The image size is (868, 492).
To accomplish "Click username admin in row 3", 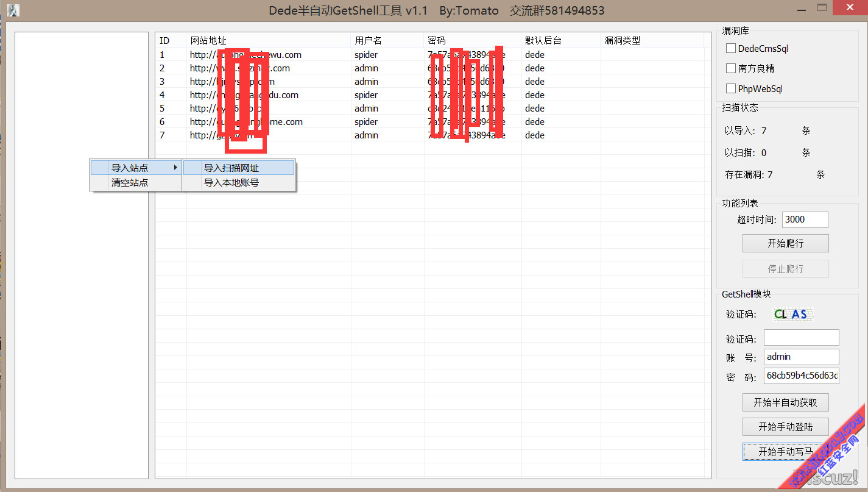I will click(367, 82).
